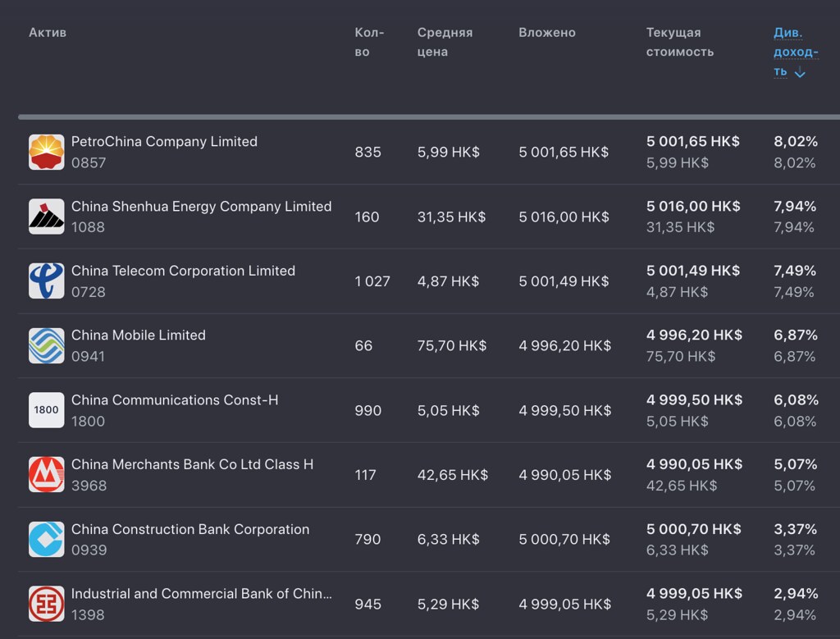Click quantity 117 in Merchants Bank row
The height and width of the screenshot is (639, 840).
(x=365, y=475)
